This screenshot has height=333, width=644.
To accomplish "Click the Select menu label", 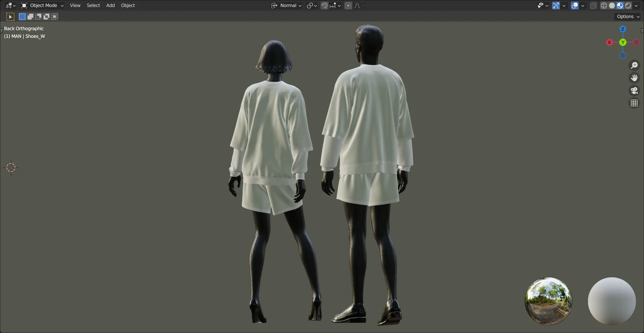I will tap(93, 5).
